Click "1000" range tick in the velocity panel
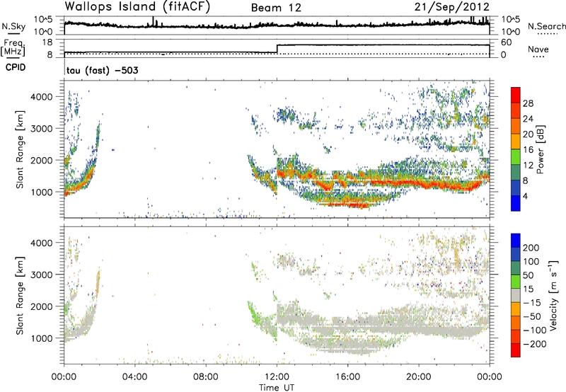 coord(41,338)
